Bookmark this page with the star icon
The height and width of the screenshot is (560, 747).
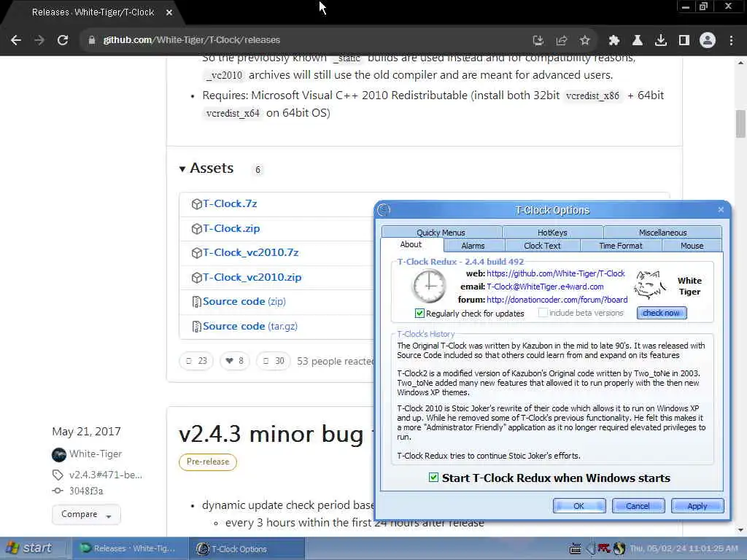pyautogui.click(x=585, y=41)
